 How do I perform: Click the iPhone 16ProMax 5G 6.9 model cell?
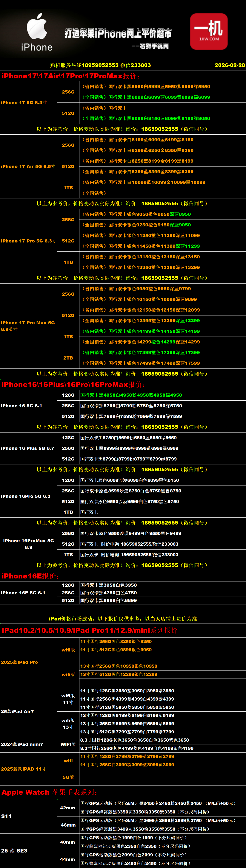pos(28,544)
